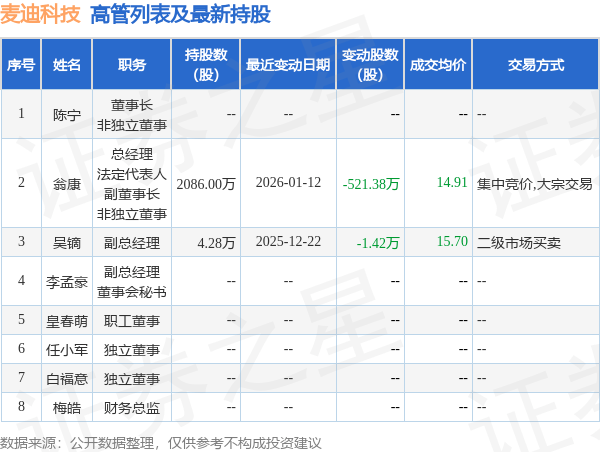
Task: Click the name 梅皓
Action: coord(67,408)
